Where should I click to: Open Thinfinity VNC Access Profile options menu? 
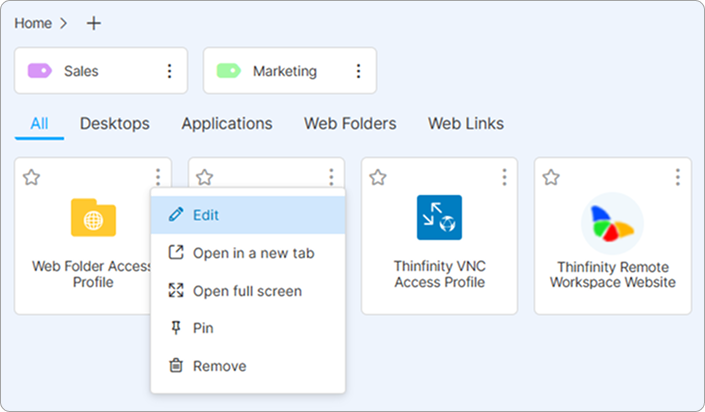click(x=504, y=177)
